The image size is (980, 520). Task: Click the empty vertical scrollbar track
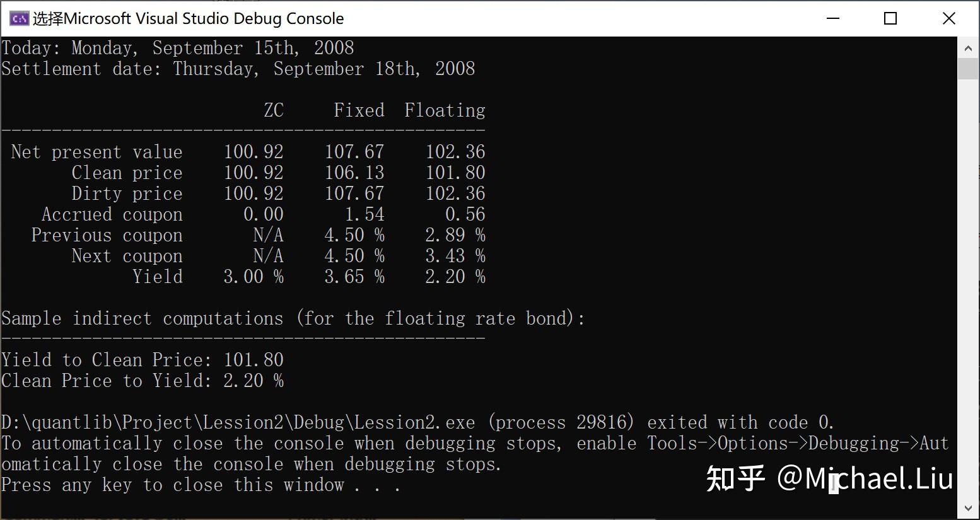click(968, 284)
